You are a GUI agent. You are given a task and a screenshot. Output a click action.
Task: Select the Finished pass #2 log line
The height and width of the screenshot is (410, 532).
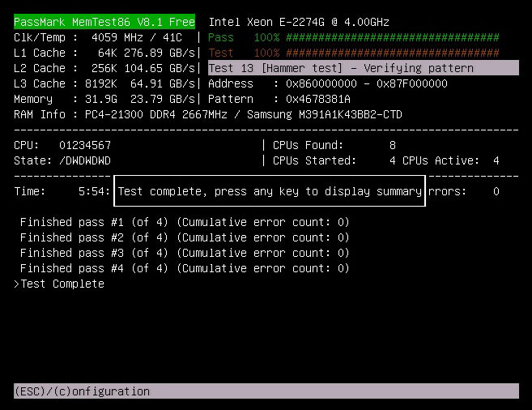pyautogui.click(x=185, y=237)
